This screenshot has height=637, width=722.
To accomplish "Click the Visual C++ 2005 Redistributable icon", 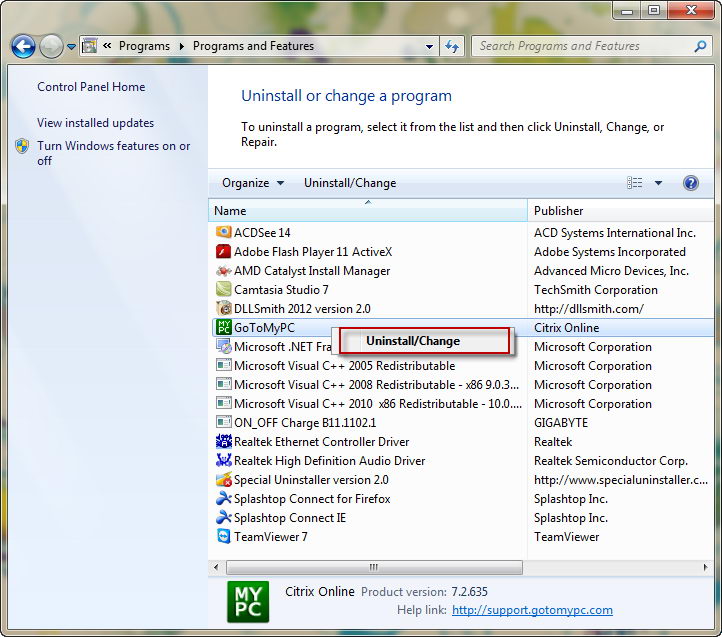I will pos(224,365).
